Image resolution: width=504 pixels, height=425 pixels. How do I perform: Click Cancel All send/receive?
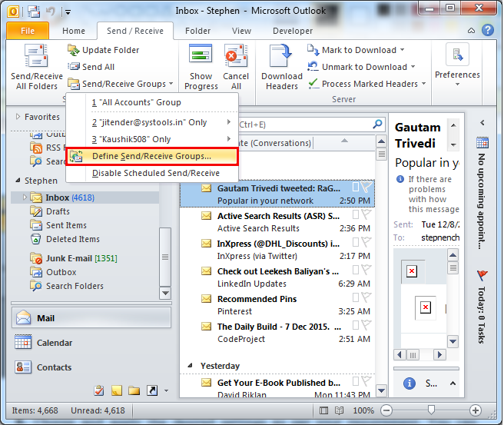coord(236,67)
